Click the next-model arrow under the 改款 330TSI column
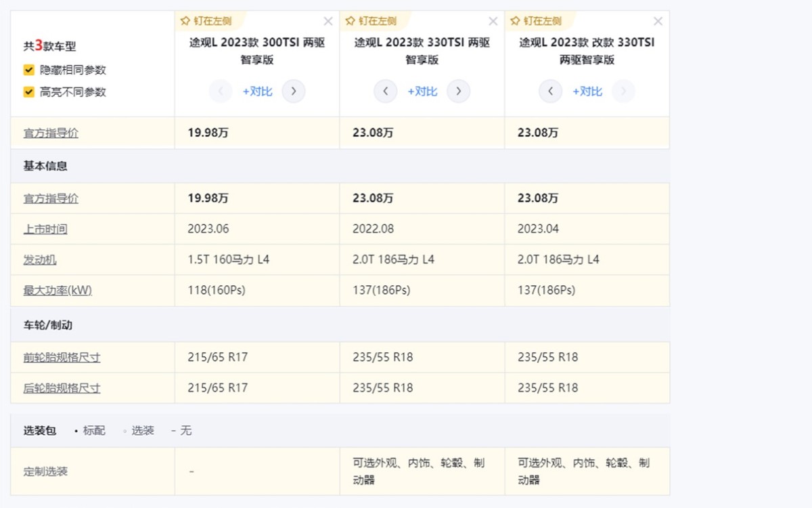The image size is (812, 508). (623, 91)
